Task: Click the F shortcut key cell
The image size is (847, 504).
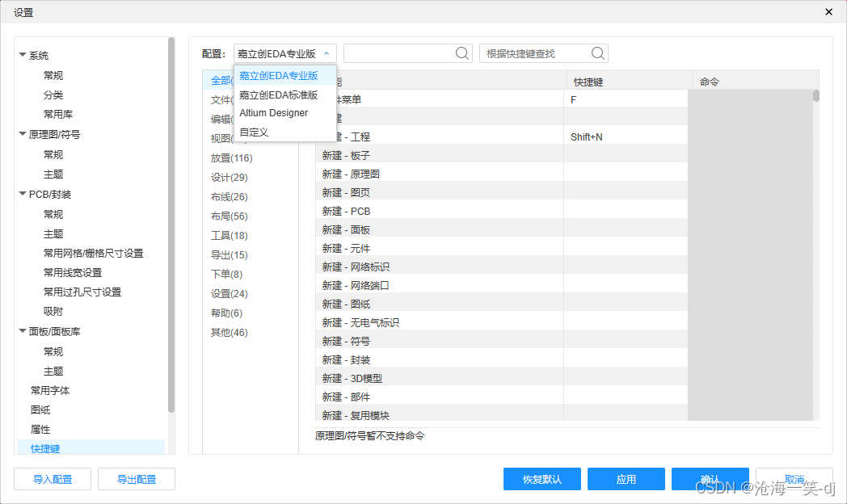Action: pos(626,100)
